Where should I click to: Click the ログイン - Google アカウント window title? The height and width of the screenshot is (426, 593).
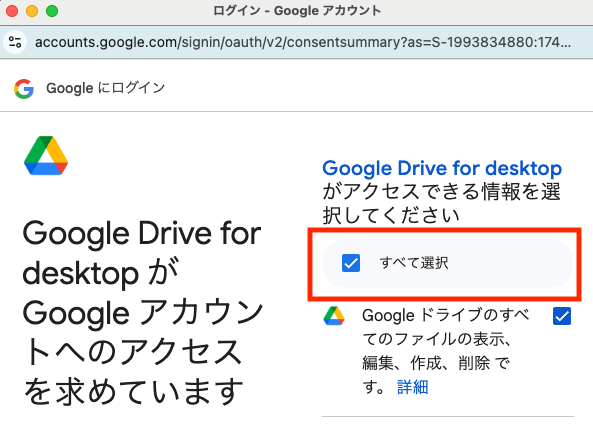coord(296,11)
